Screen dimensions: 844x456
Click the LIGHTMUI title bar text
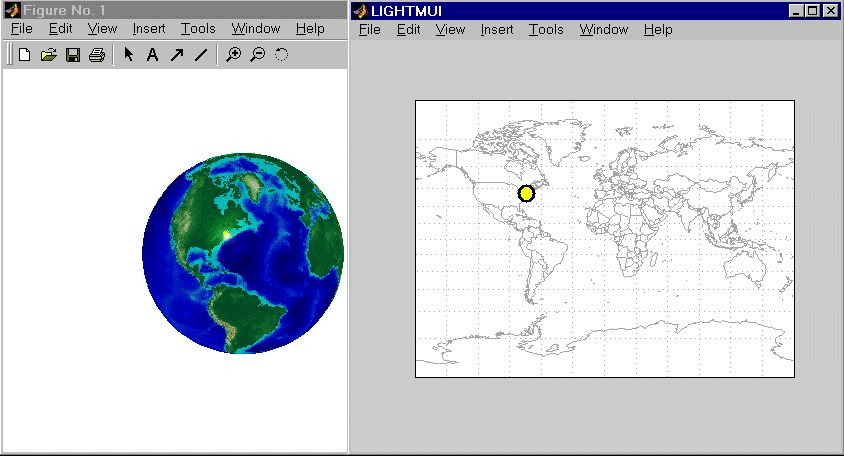click(406, 11)
